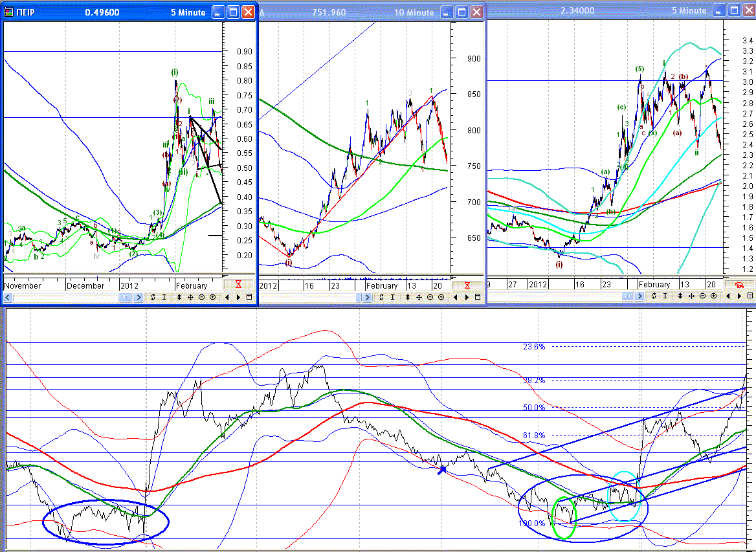Screen dimensions: 756x552
Task: Click the 2.34000 price in third window title
Action: pyautogui.click(x=577, y=10)
